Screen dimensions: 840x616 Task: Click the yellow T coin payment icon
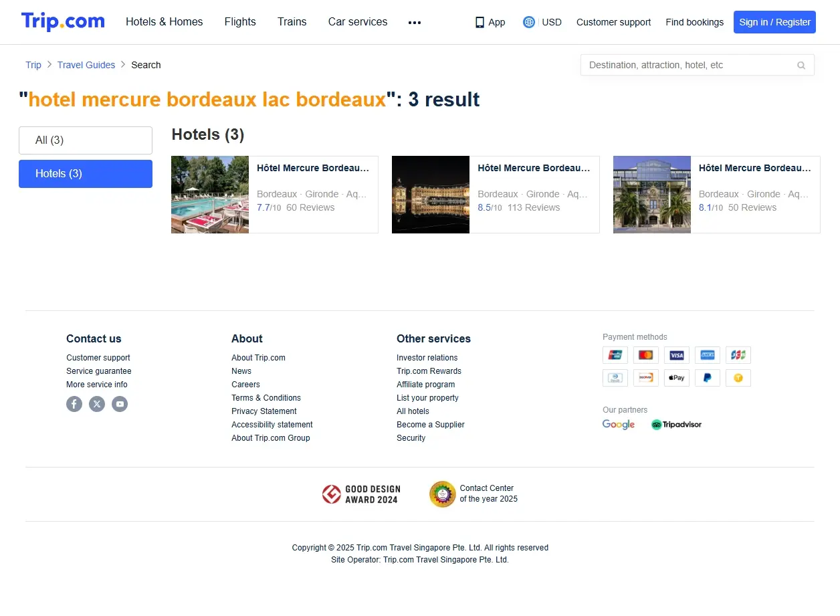[738, 378]
